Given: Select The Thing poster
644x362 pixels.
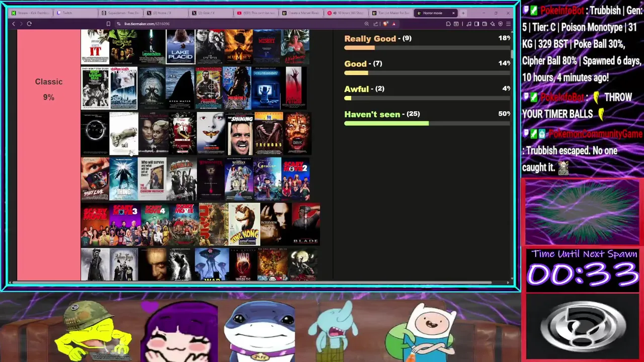Looking at the screenshot, I should click(x=123, y=178).
